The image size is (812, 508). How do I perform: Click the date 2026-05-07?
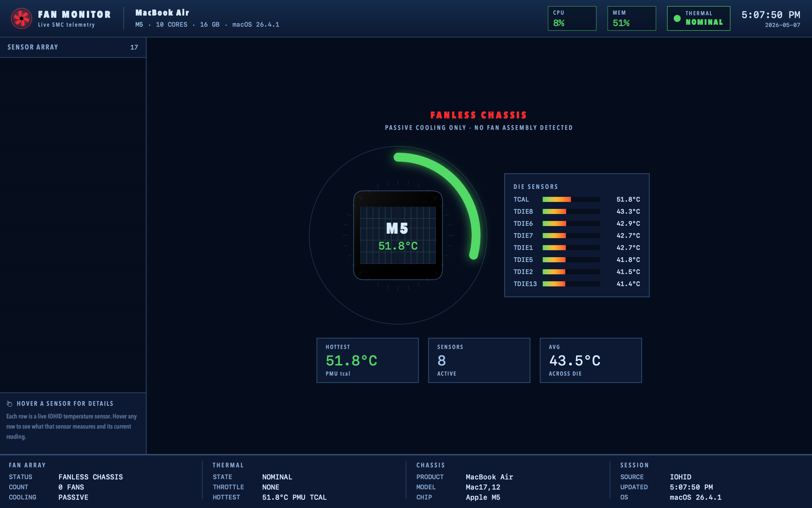(783, 25)
